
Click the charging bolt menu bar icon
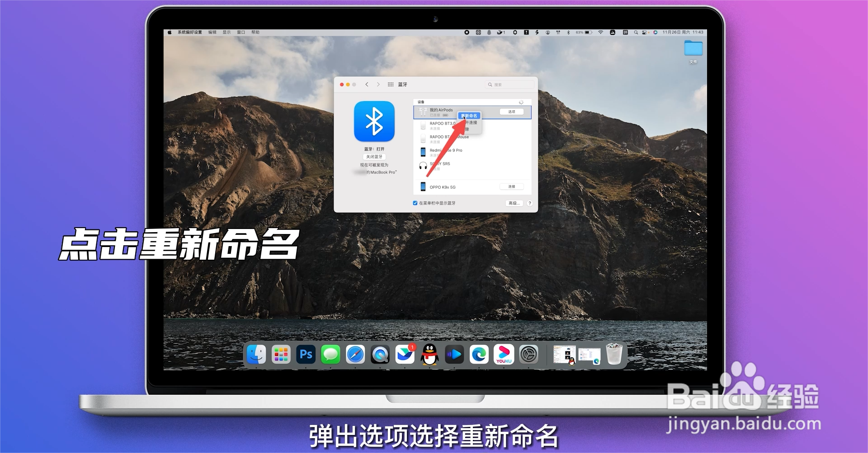(x=537, y=33)
